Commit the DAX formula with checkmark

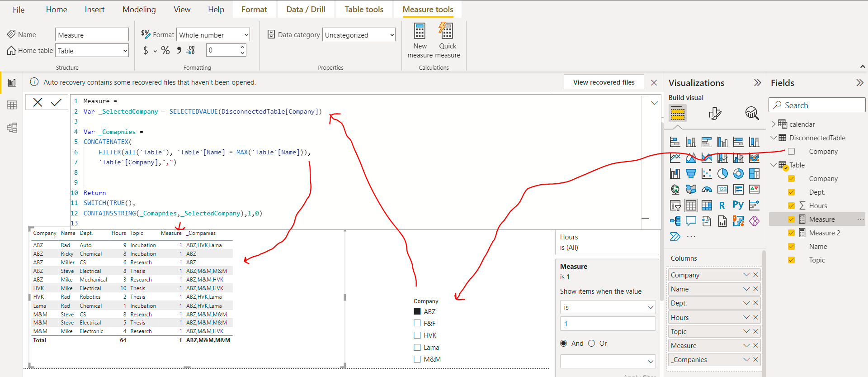(x=56, y=102)
